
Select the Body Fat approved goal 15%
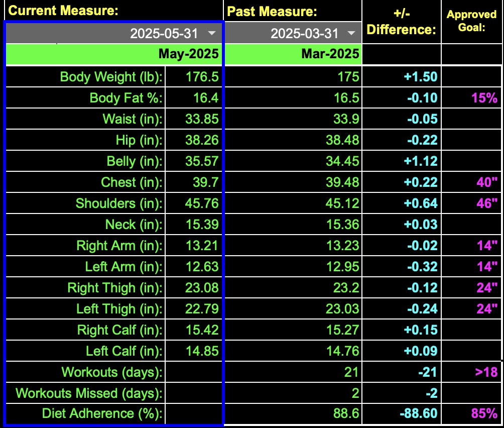(x=484, y=98)
